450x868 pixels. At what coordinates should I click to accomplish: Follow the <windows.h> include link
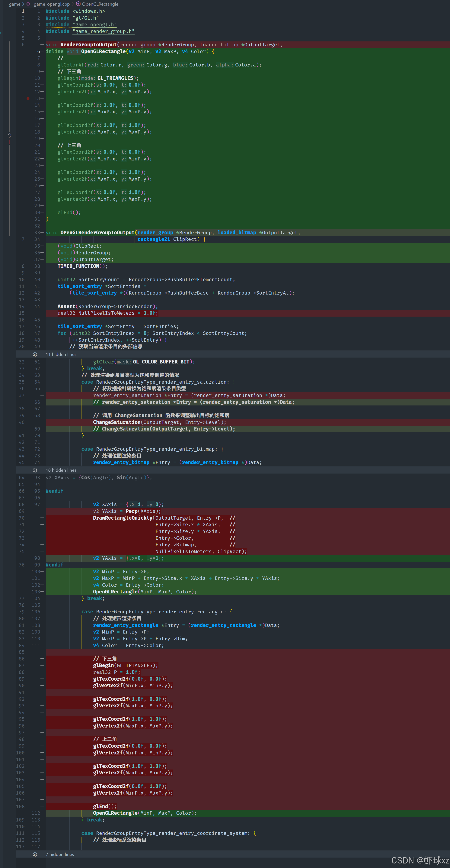click(x=89, y=11)
